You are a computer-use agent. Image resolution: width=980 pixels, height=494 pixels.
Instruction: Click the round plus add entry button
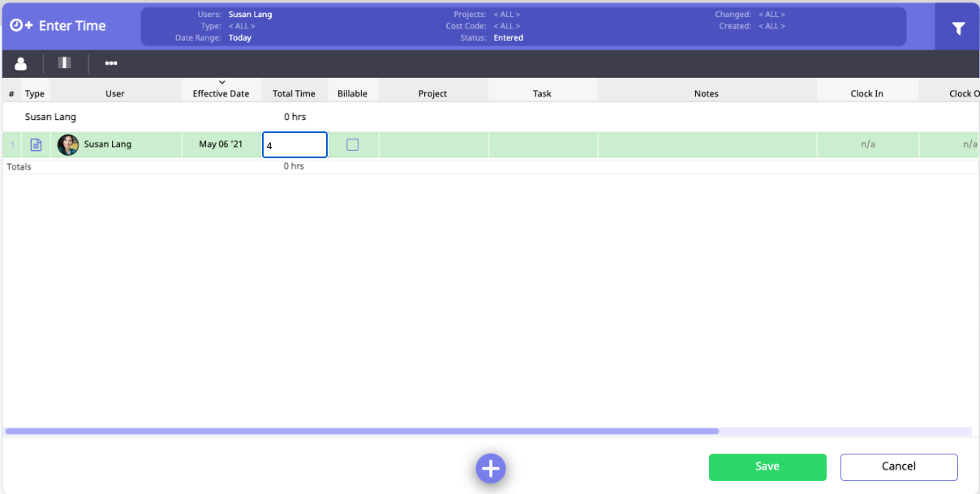(491, 468)
